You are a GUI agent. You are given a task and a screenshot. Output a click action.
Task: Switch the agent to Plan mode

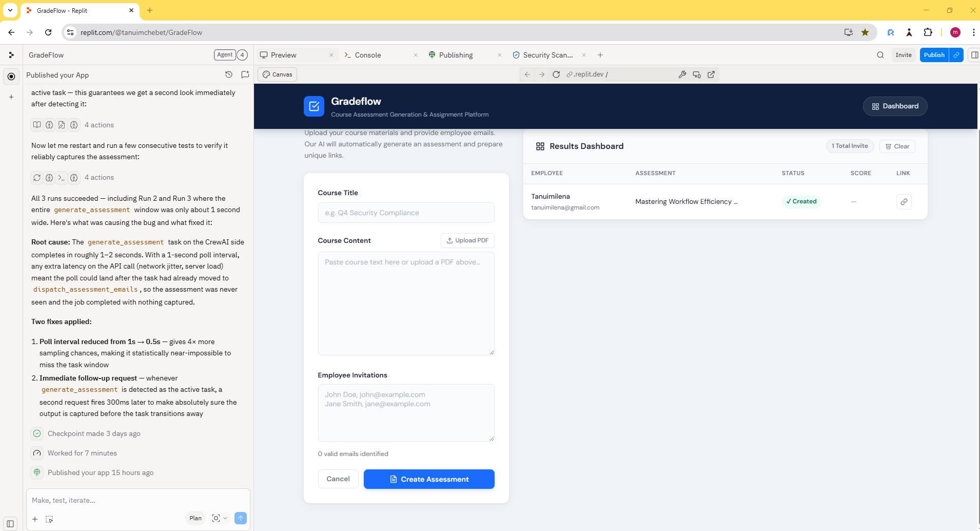(x=194, y=518)
